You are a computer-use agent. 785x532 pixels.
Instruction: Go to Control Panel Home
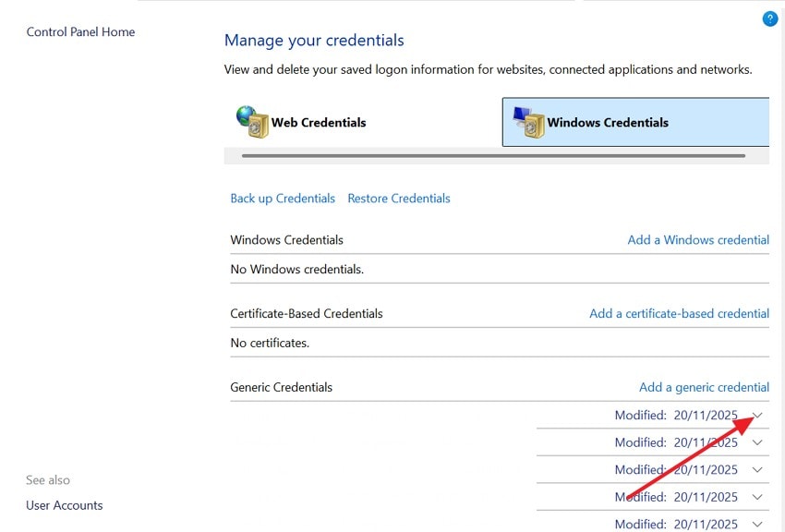tap(80, 32)
